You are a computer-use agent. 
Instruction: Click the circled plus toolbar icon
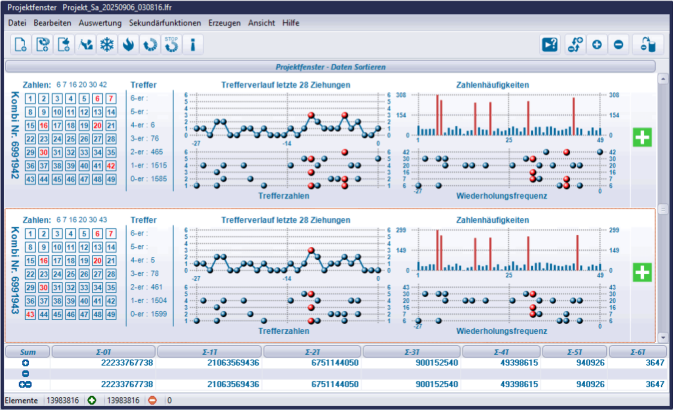point(597,45)
